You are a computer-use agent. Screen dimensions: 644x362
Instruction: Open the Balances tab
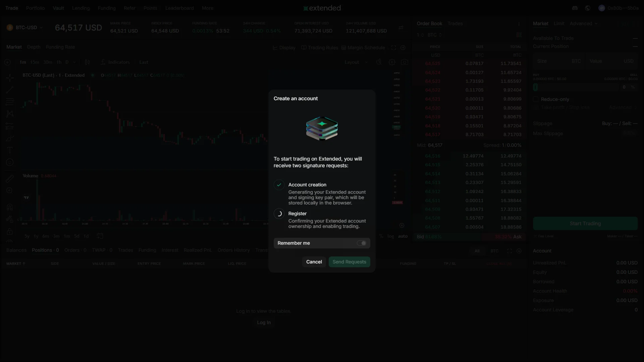(x=16, y=250)
